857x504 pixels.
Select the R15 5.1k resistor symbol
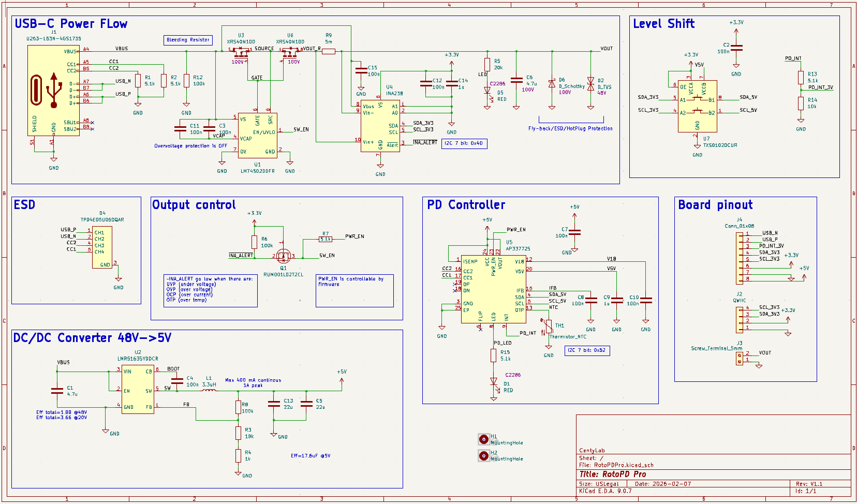pyautogui.click(x=494, y=355)
